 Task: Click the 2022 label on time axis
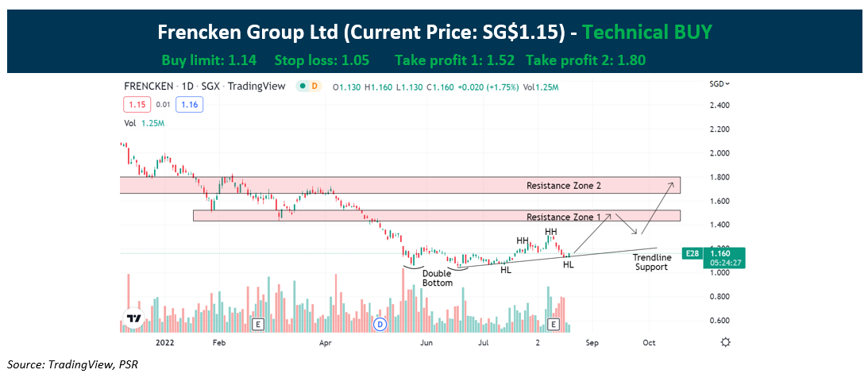(165, 343)
